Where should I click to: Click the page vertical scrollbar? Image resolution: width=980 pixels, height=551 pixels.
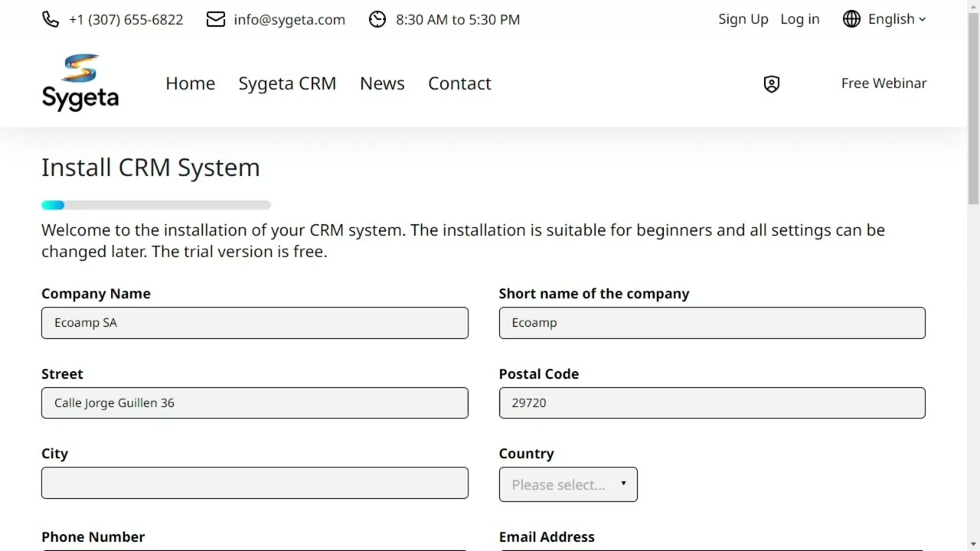click(x=973, y=107)
